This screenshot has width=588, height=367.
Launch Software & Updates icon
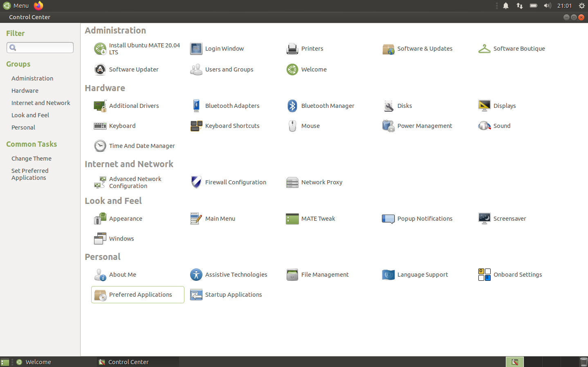388,49
